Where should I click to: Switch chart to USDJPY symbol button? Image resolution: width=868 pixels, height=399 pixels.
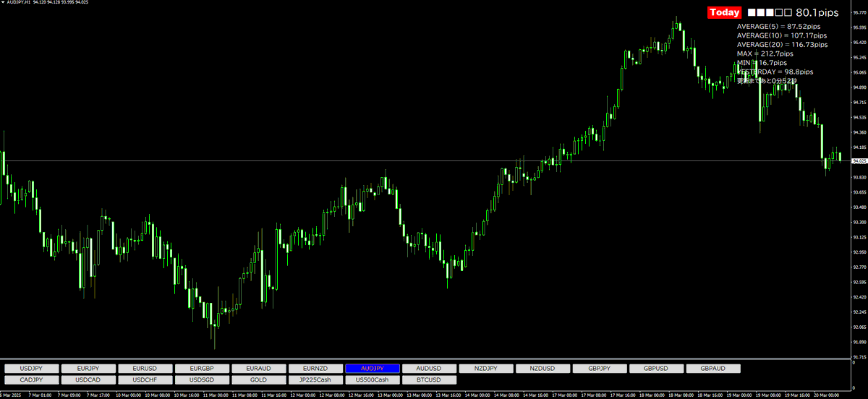31,368
